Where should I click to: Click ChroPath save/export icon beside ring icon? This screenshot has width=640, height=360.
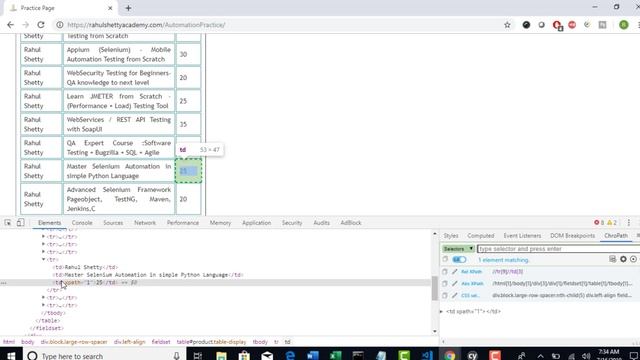tap(612, 259)
